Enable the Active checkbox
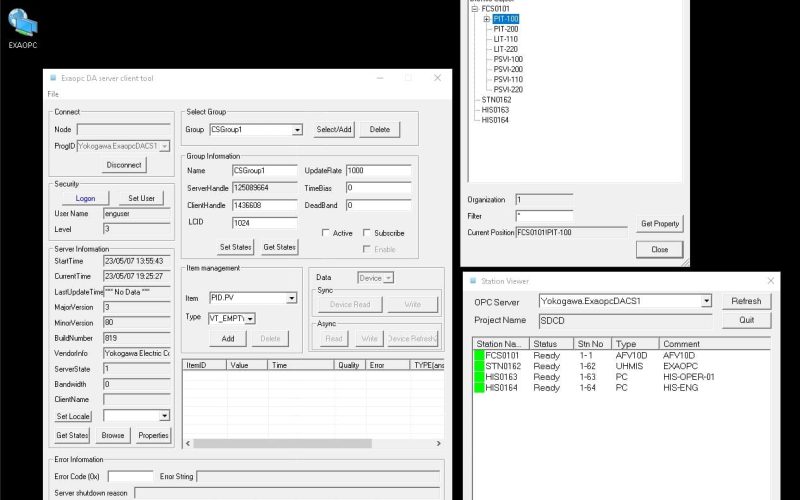The width and height of the screenshot is (800, 500). click(326, 233)
